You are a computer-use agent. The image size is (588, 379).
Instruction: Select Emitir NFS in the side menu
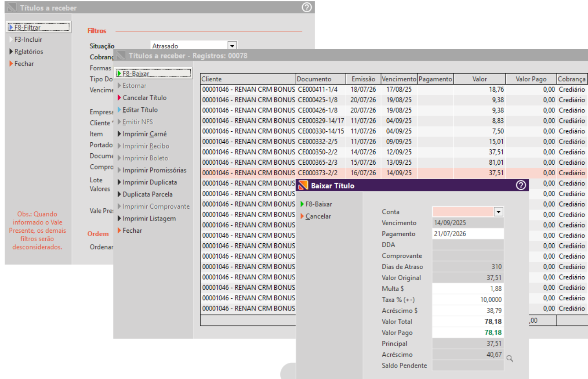(138, 122)
